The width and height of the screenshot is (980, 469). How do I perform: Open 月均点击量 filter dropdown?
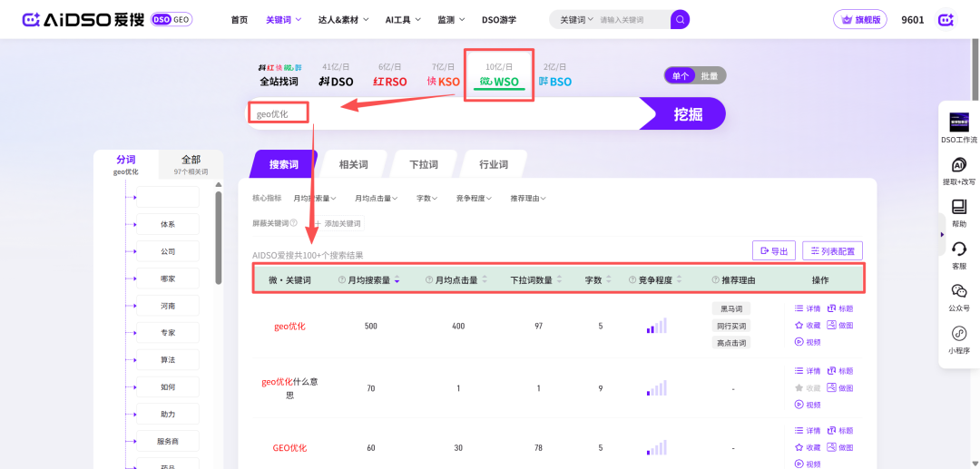click(377, 198)
